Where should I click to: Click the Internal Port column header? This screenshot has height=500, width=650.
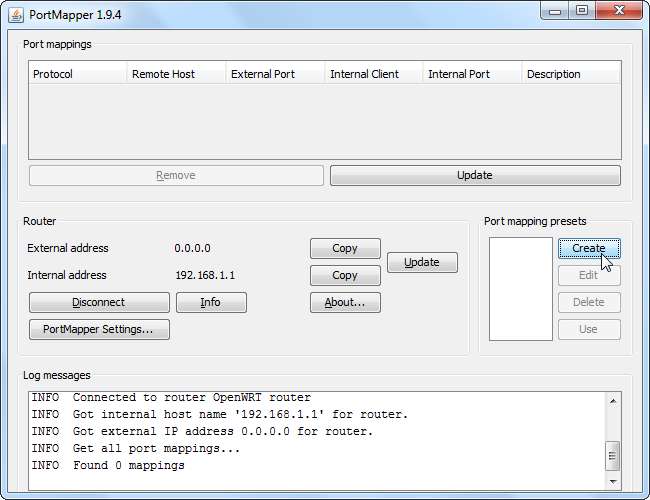472,74
